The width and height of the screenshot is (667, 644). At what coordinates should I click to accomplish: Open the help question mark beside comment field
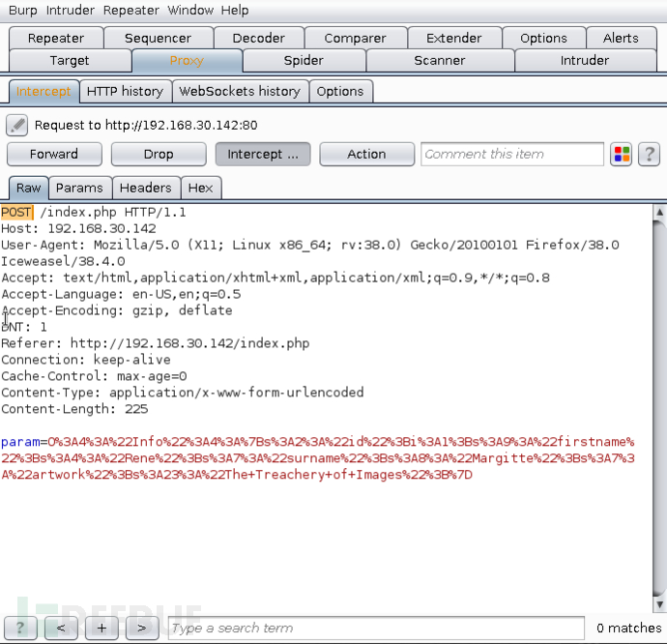[650, 154]
